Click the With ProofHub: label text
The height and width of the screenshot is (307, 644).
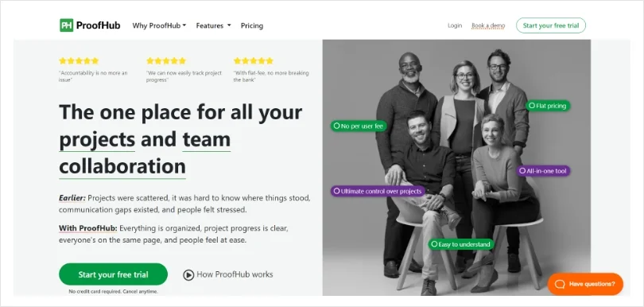pos(88,228)
